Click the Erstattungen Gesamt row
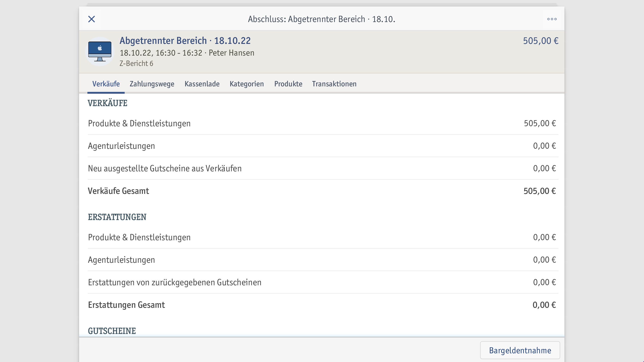 [323, 305]
